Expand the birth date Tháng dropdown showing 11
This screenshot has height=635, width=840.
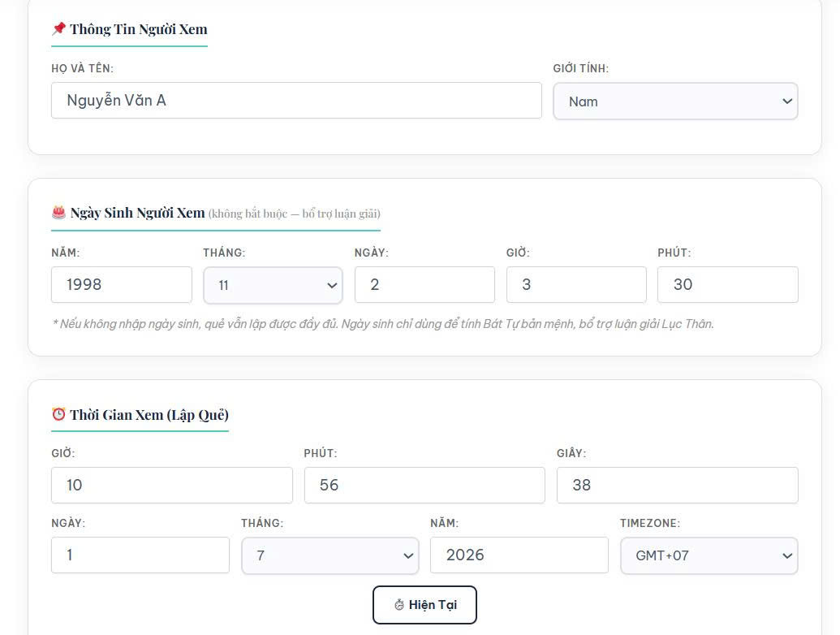(x=273, y=285)
